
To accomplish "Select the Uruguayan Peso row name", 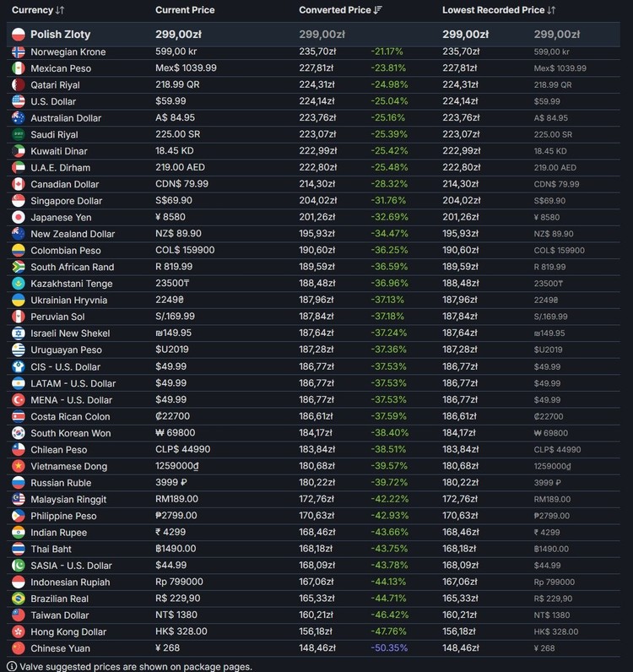I will click(x=66, y=350).
